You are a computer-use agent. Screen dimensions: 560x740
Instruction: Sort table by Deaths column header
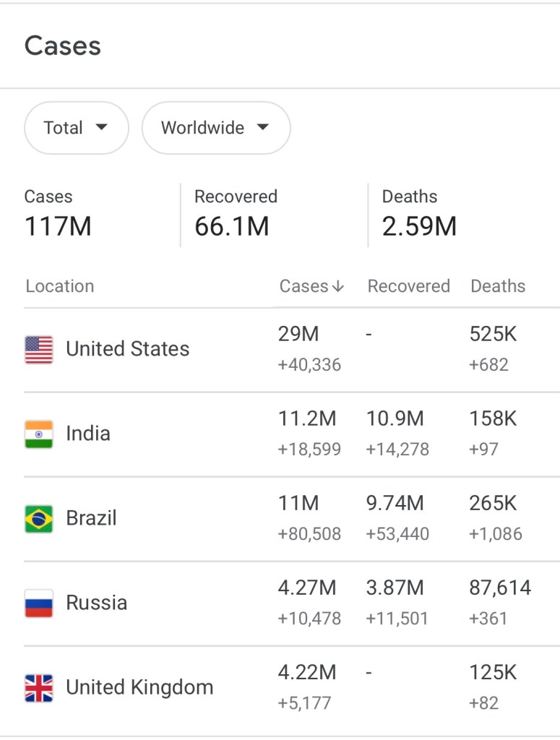coord(498,286)
